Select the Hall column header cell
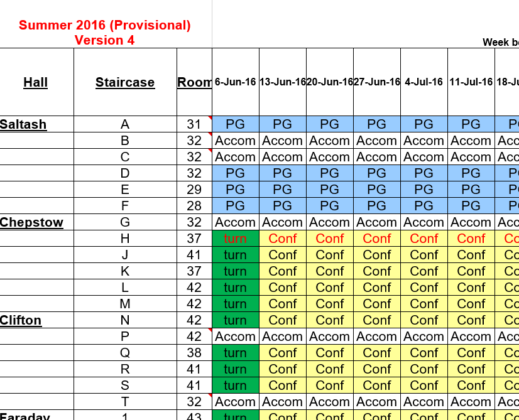 point(36,82)
